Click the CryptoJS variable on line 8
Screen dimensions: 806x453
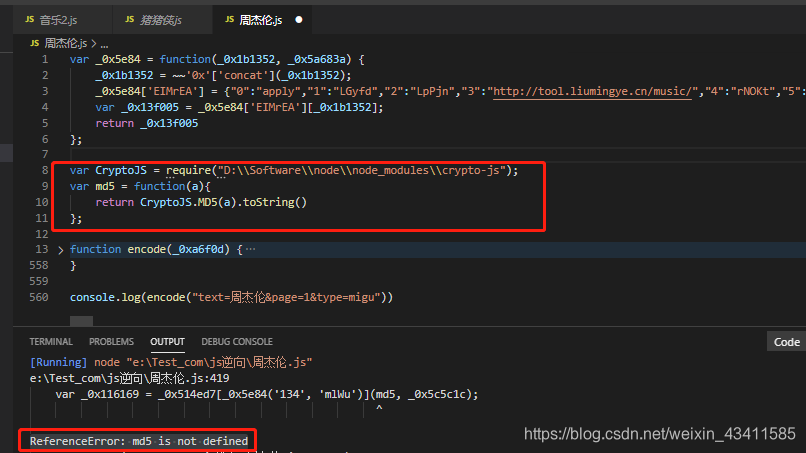[x=121, y=170]
